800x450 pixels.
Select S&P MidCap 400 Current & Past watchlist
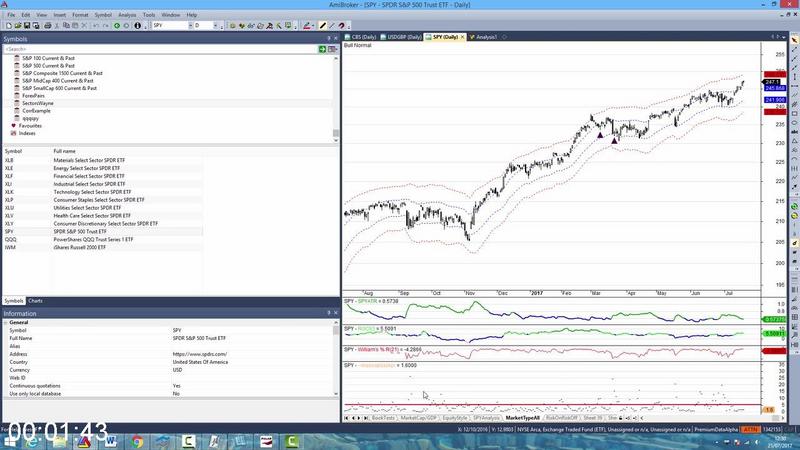[x=58, y=81]
